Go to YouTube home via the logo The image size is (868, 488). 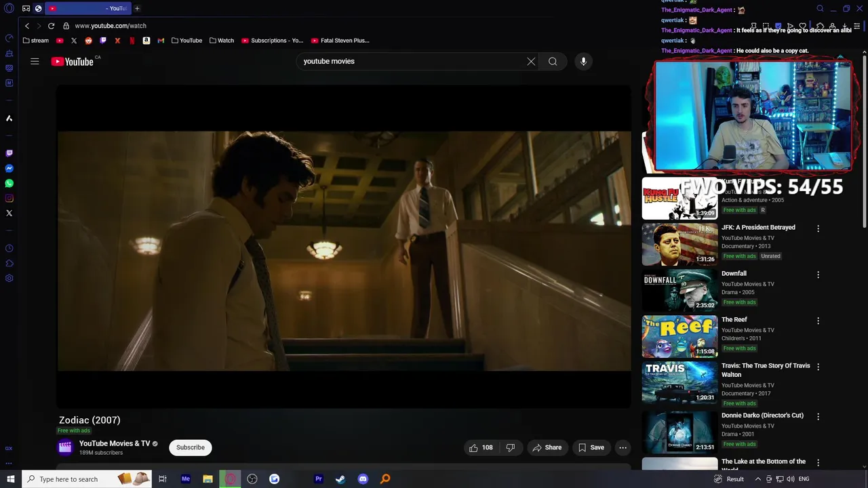point(72,62)
